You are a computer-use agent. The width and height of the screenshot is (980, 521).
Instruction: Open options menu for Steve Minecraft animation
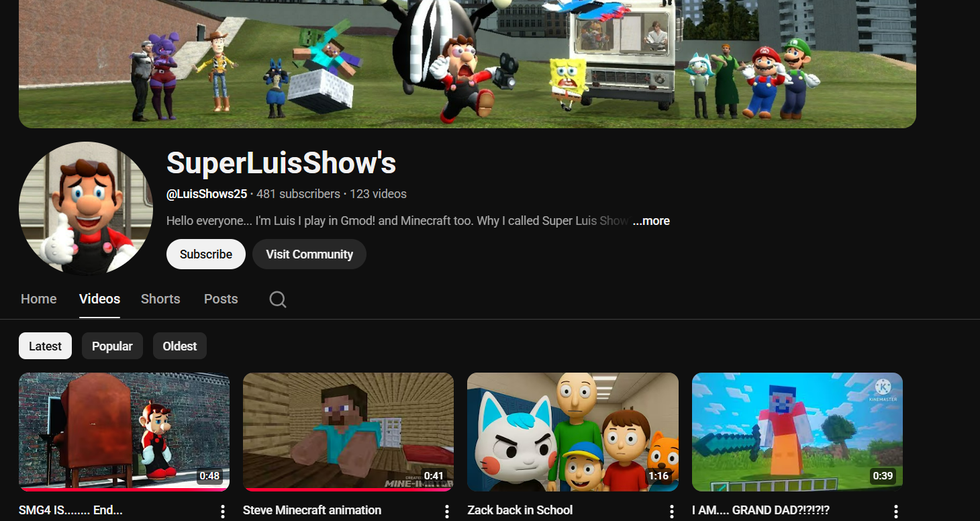(447, 512)
